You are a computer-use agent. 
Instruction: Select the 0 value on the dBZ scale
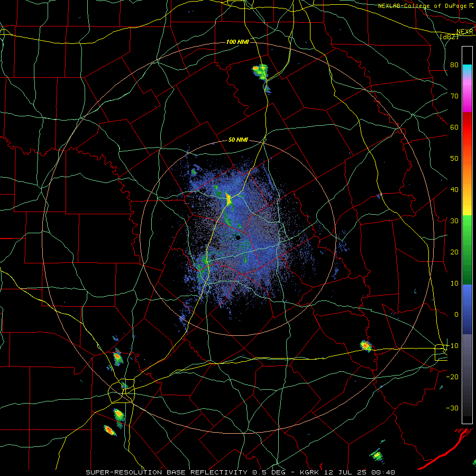click(456, 315)
